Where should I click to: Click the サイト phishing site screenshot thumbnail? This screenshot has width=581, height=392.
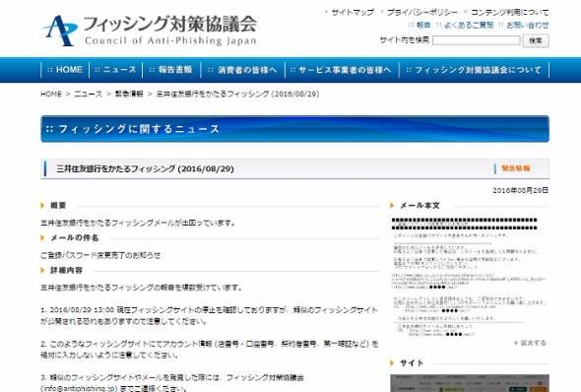(470, 383)
